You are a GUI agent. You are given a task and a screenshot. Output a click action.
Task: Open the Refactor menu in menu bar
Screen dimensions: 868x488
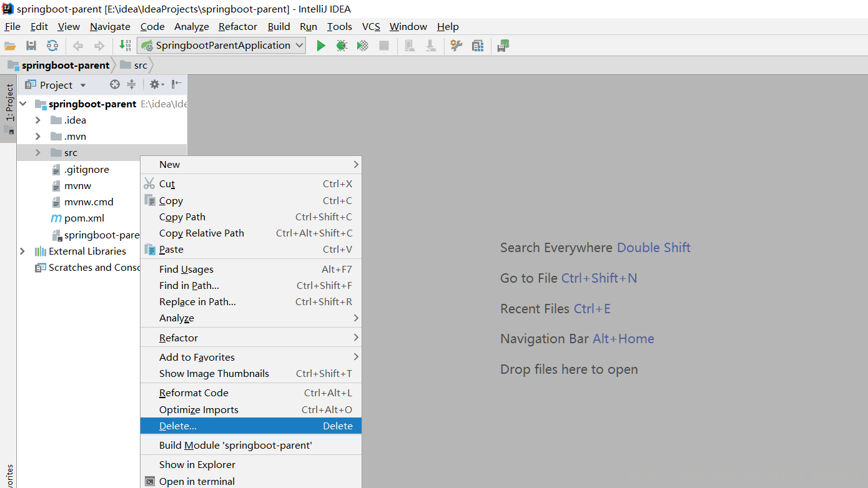coord(238,26)
